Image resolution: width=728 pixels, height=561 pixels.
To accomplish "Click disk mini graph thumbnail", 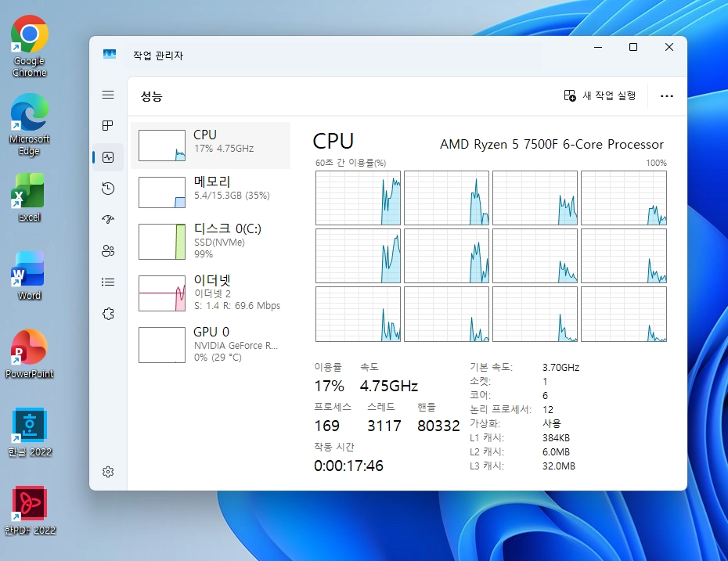I will point(162,242).
